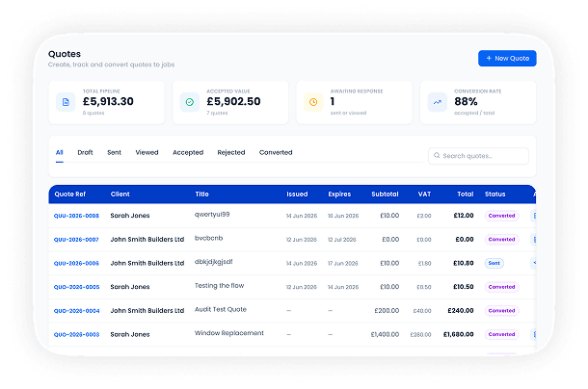Click the search magnifier icon
Viewport: 588px width, 389px height.
[x=437, y=156]
